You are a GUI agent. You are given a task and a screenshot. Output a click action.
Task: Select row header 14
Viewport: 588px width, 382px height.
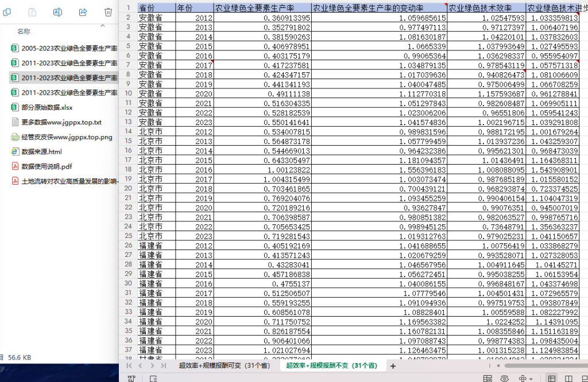pos(128,131)
